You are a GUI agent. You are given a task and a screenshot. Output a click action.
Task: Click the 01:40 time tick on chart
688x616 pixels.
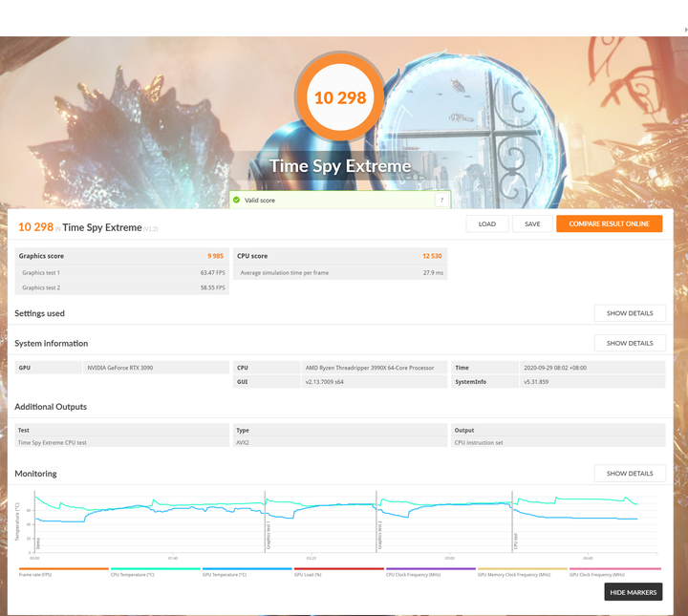[173, 558]
